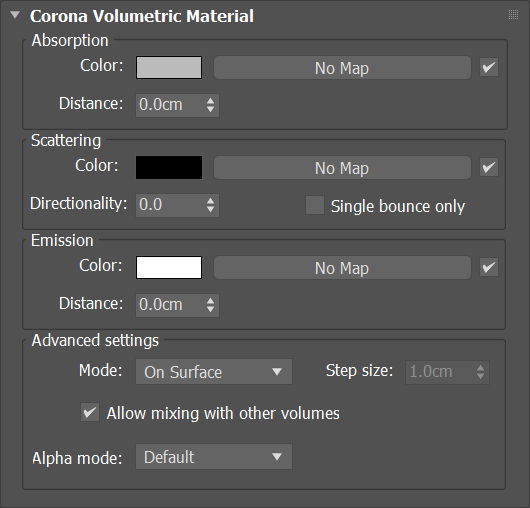The height and width of the screenshot is (508, 530).
Task: Open the white Emission color swatch
Action: click(169, 267)
